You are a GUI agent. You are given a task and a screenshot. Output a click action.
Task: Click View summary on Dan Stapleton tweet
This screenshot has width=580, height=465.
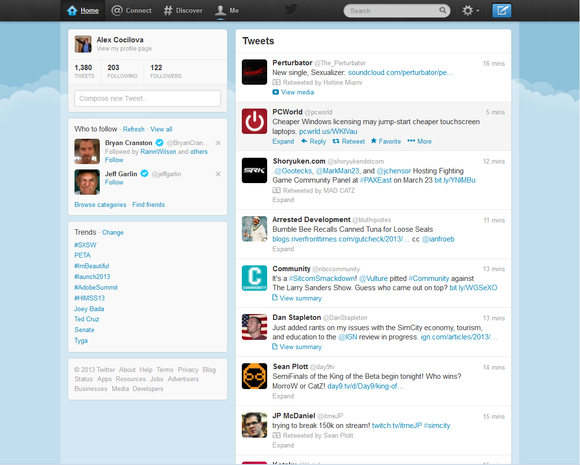pyautogui.click(x=297, y=347)
